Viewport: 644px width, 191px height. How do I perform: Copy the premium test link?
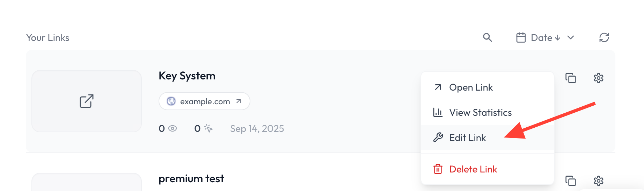click(571, 181)
